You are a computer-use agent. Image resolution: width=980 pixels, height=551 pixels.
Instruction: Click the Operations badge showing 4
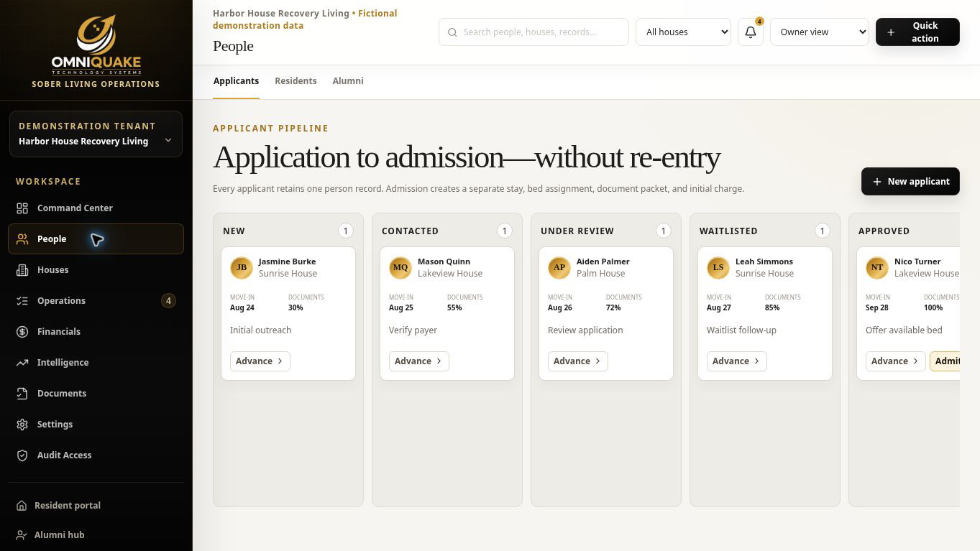(x=168, y=300)
